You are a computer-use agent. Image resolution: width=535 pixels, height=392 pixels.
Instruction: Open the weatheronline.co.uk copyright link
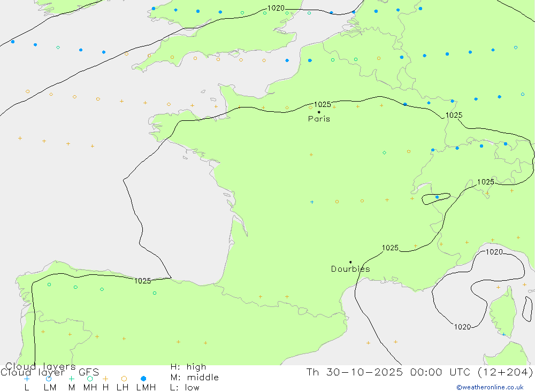click(490, 387)
